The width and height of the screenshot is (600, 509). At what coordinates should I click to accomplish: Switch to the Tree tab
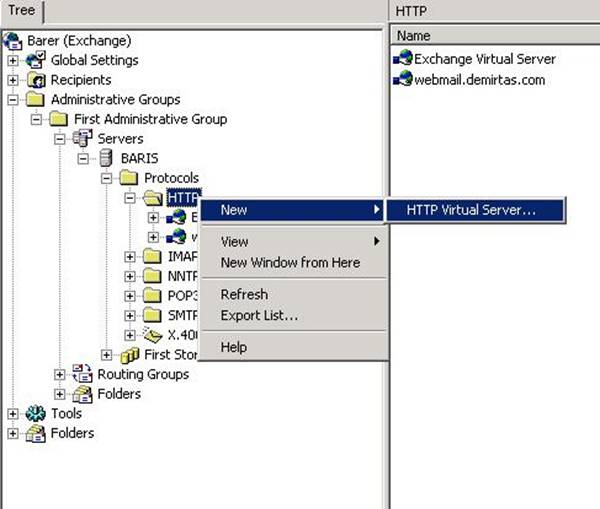[x=22, y=10]
